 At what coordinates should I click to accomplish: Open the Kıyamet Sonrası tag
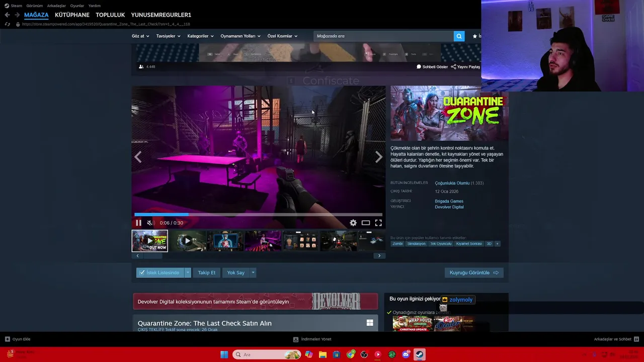pyautogui.click(x=469, y=244)
